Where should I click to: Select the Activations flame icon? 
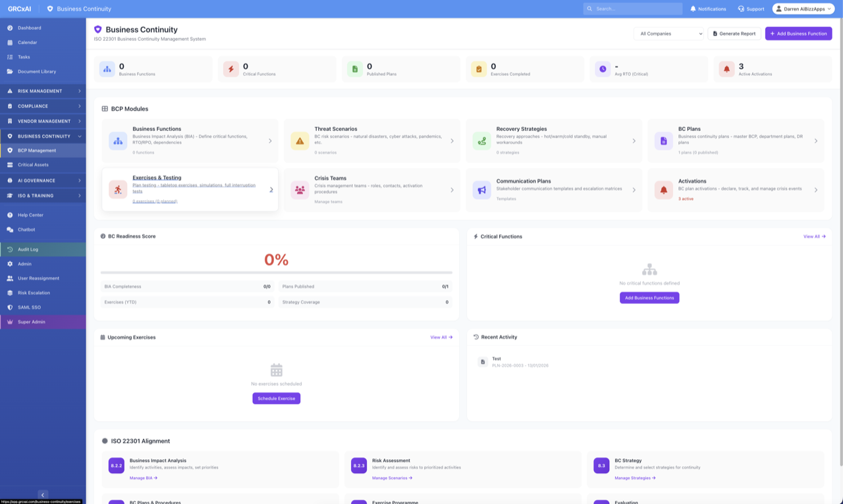coord(663,189)
